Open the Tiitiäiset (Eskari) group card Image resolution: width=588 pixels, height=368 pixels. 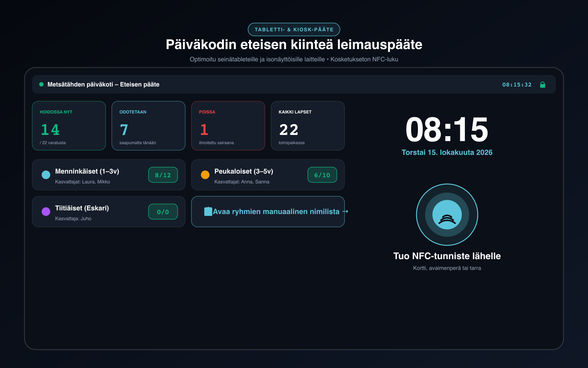tap(109, 212)
